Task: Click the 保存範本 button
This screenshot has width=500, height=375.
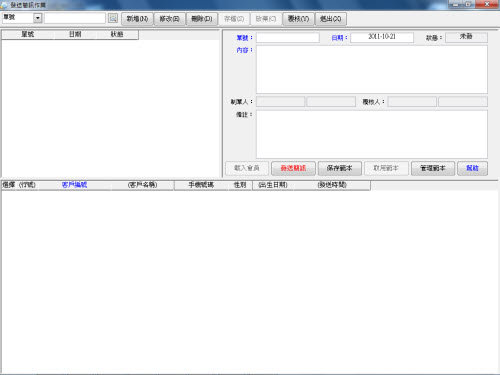Action: click(x=340, y=168)
